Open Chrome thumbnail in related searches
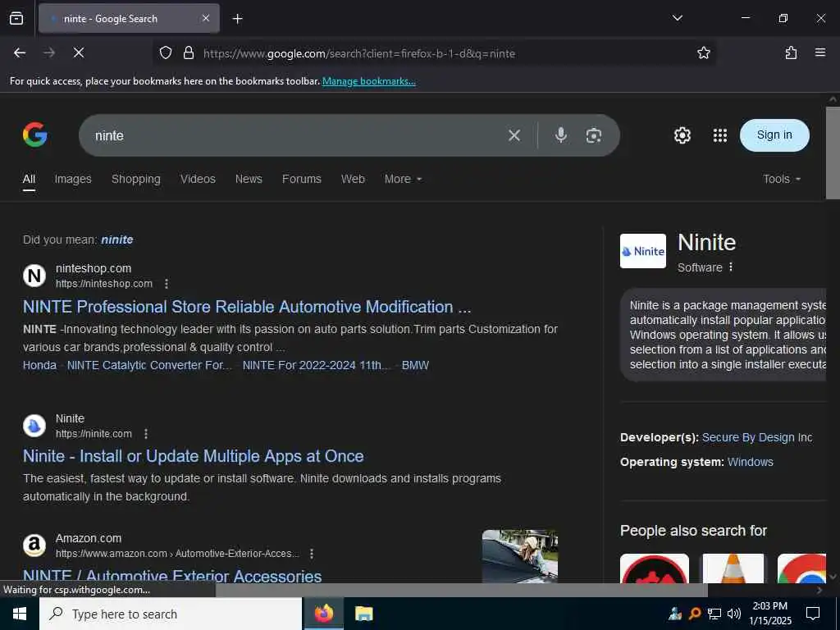Viewport: 840px width, 630px height. click(801, 568)
